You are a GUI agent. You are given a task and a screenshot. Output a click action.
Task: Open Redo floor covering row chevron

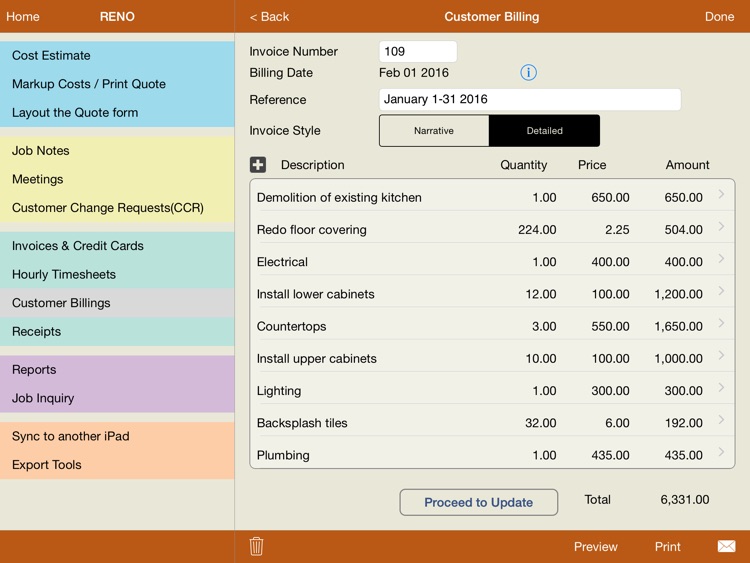click(x=721, y=226)
